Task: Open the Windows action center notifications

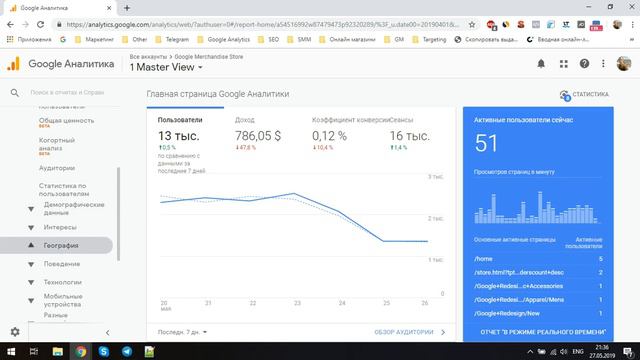Action: [628, 351]
